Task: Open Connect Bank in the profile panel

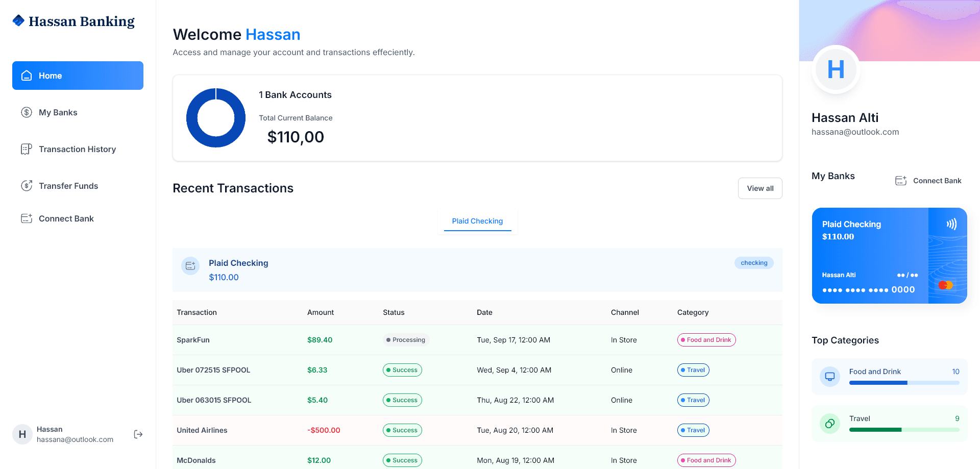Action: click(x=937, y=180)
